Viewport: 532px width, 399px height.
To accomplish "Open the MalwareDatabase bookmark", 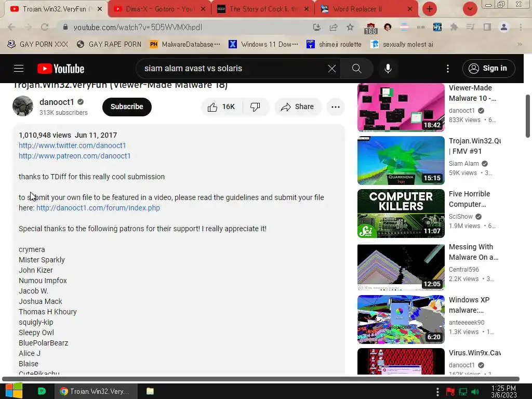I will coord(185,44).
